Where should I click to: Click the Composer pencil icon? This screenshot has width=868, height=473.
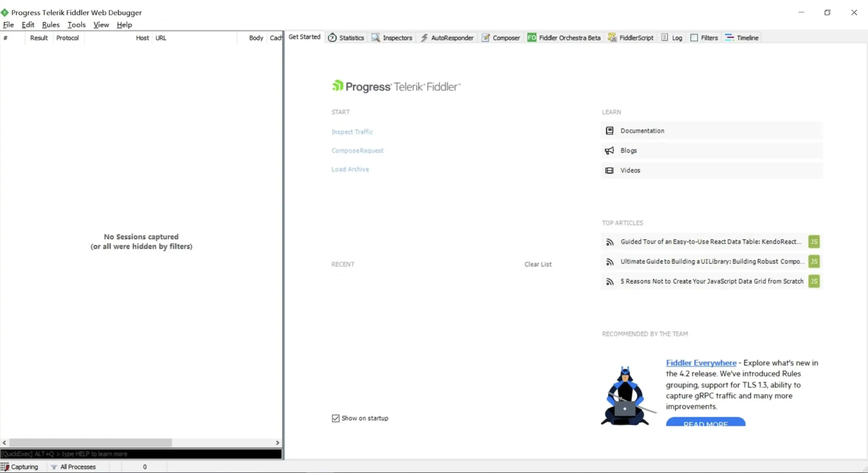point(486,38)
